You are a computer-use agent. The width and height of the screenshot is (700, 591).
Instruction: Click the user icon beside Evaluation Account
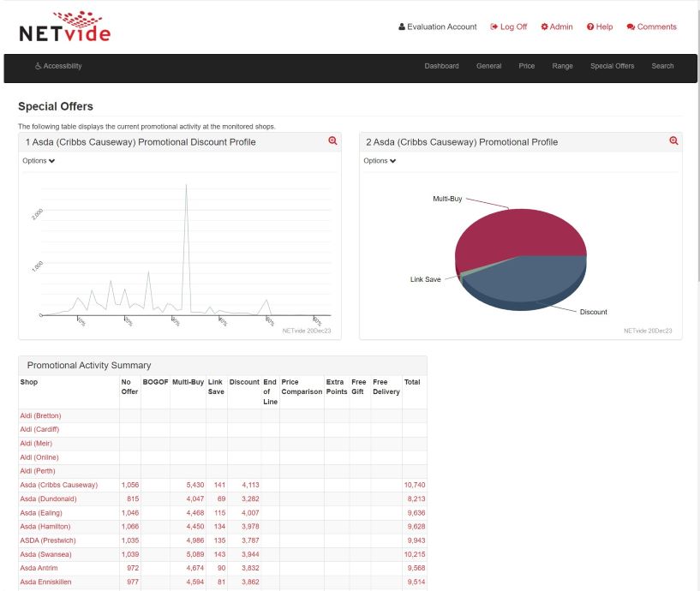pos(402,27)
